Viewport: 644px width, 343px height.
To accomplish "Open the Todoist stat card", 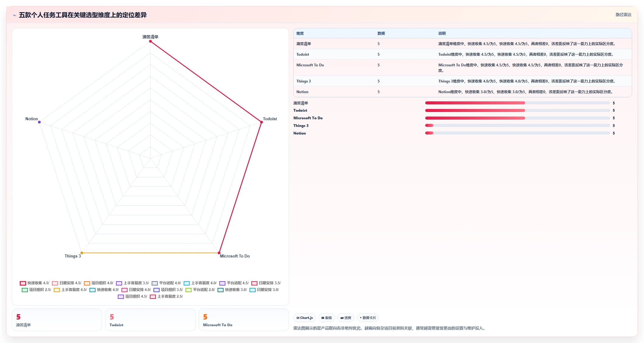I will click(x=150, y=320).
